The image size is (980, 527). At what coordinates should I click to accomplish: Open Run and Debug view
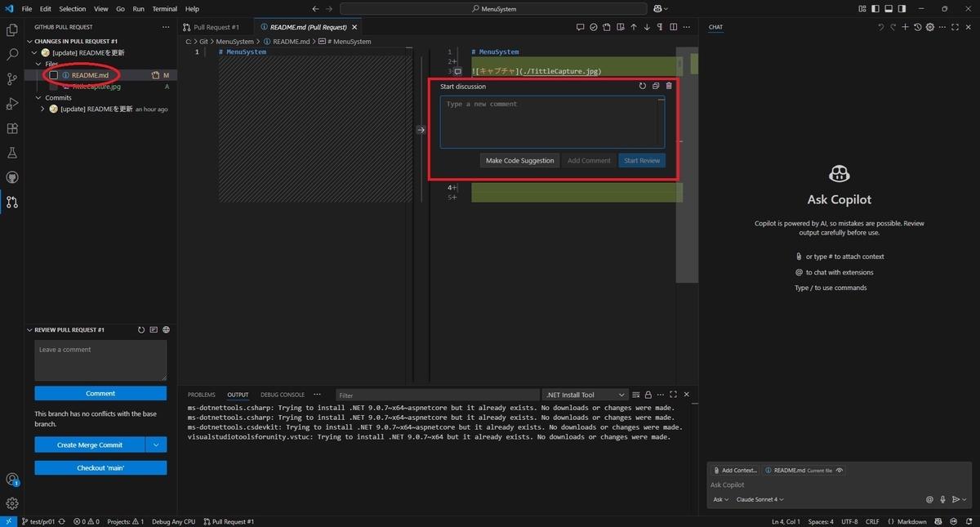(12, 104)
